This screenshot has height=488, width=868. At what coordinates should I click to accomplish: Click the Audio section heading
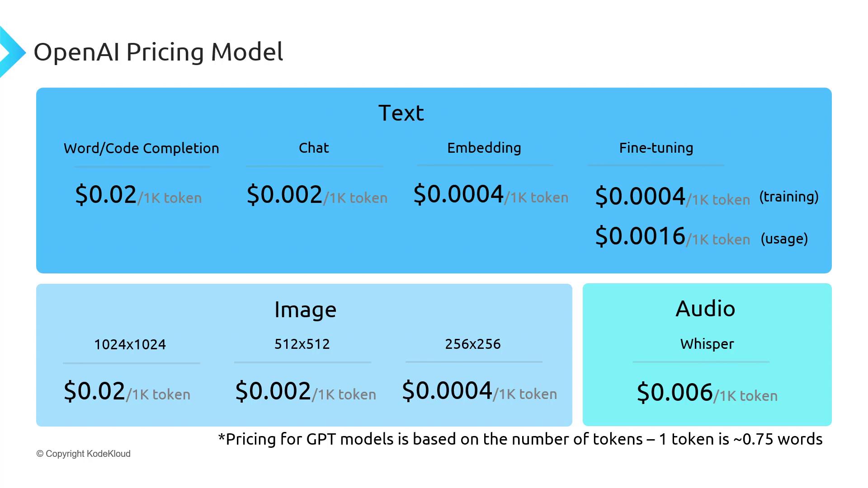click(705, 309)
